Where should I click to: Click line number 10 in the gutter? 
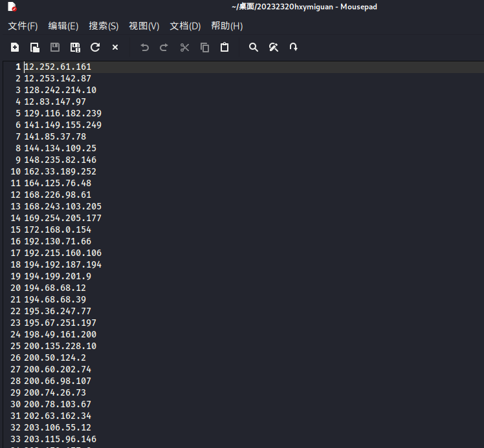tap(16, 172)
